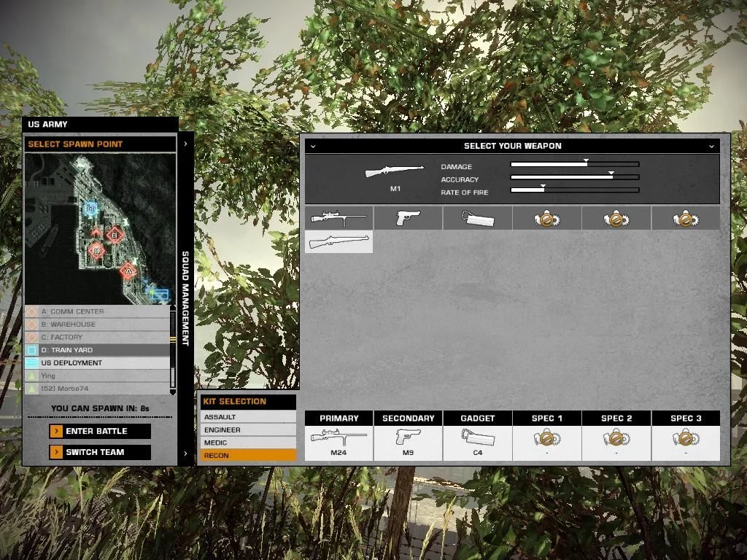The height and width of the screenshot is (560, 747).
Task: Choose spawn point C: FACTORY
Action: click(x=97, y=337)
